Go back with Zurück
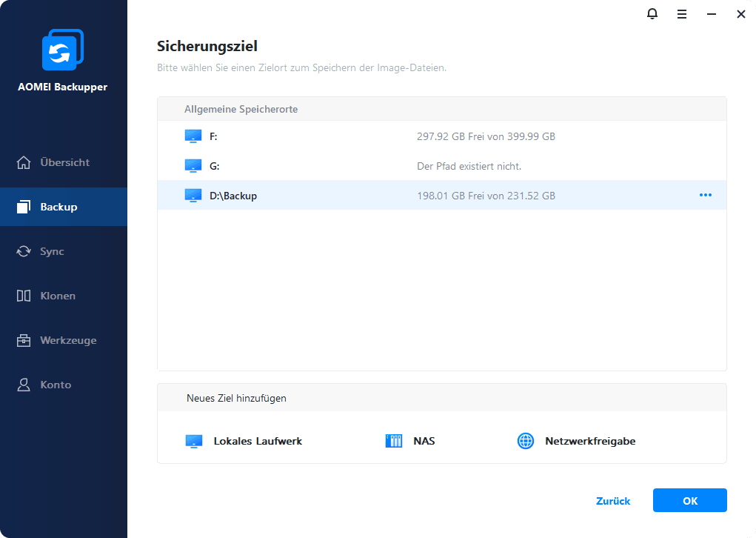 tap(613, 501)
